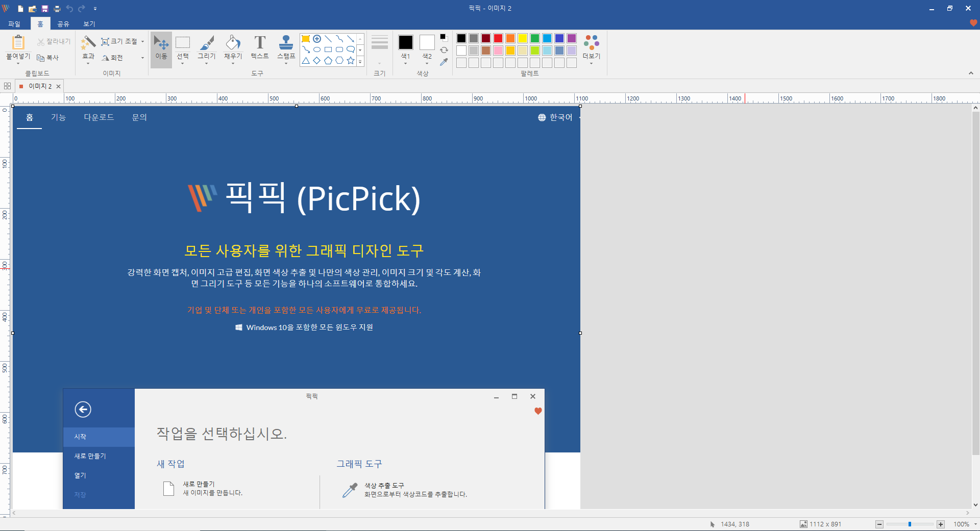Click the tab grid view icon left of 이미지 2
Image resolution: width=980 pixels, height=531 pixels.
click(7, 86)
